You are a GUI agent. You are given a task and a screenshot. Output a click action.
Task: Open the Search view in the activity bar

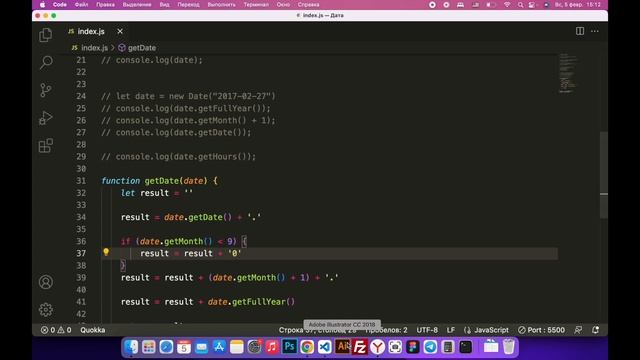tap(46, 62)
